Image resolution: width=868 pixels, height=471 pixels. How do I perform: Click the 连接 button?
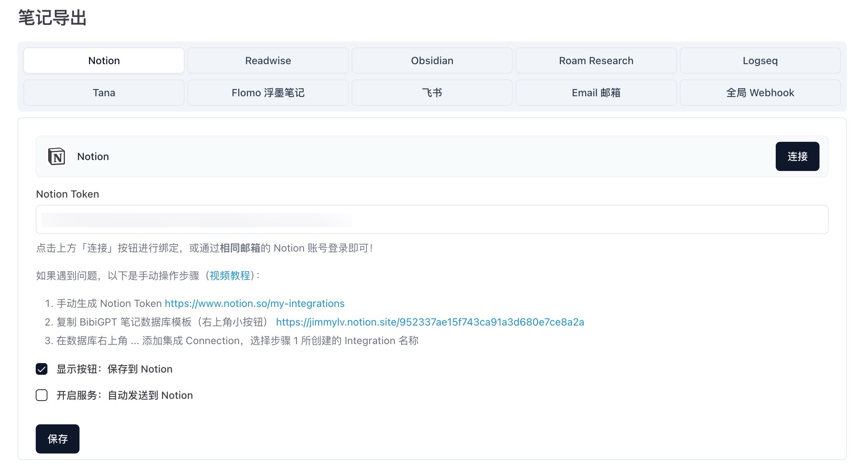797,156
